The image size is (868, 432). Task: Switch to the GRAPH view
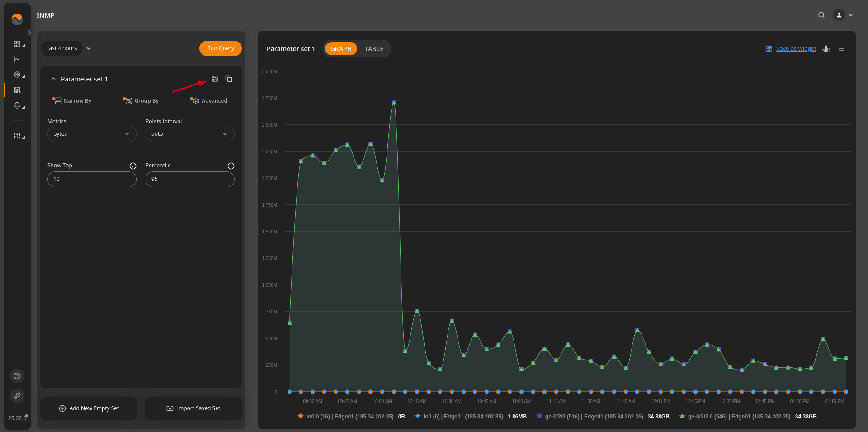click(341, 49)
